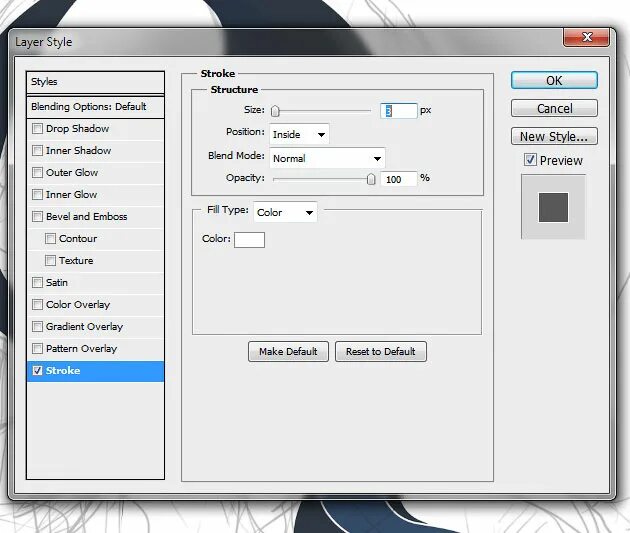The image size is (630, 533).
Task: Check the Texture checkbox
Action: [50, 261]
